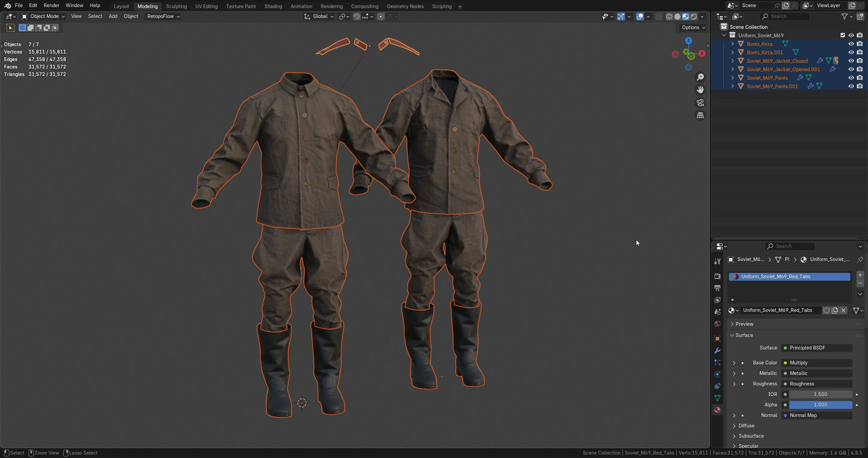Expand the Soviet_M69_Jacket_Closed outliner item
Image resolution: width=868 pixels, height=458 pixels.
tap(732, 61)
